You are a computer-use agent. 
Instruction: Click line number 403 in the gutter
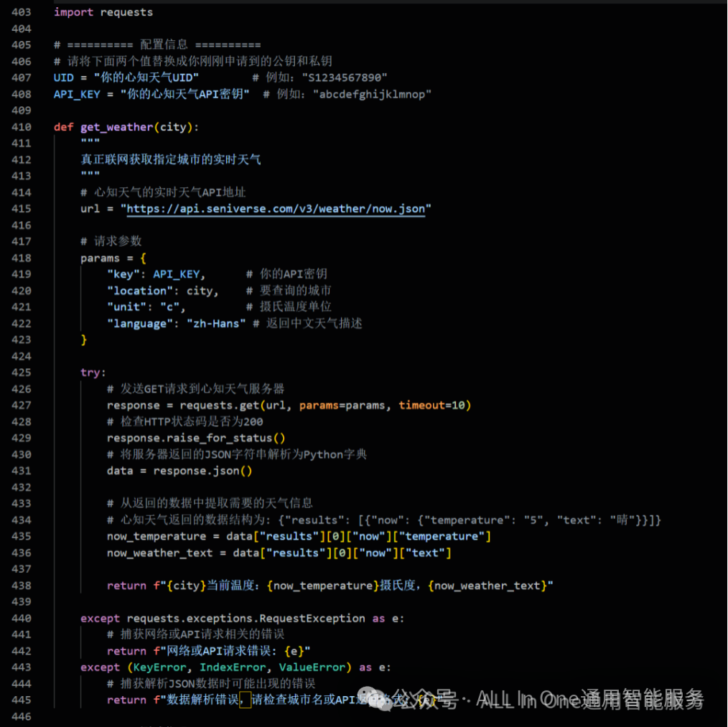click(22, 12)
